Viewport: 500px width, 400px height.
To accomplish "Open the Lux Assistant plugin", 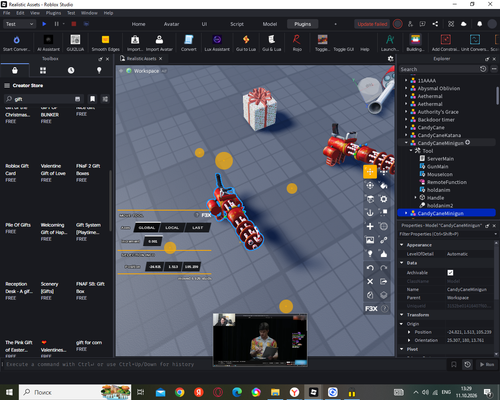I will (x=217, y=43).
